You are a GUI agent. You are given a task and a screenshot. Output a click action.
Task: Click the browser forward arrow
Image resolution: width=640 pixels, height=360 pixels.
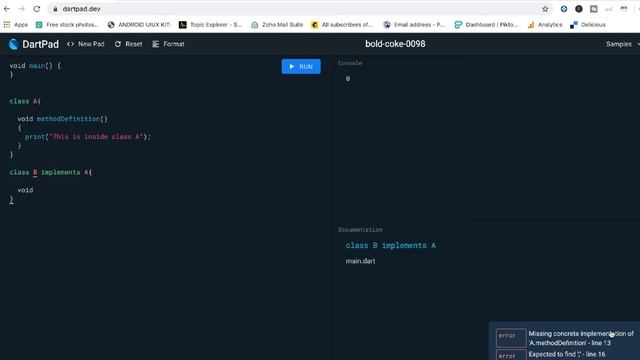pos(22,9)
